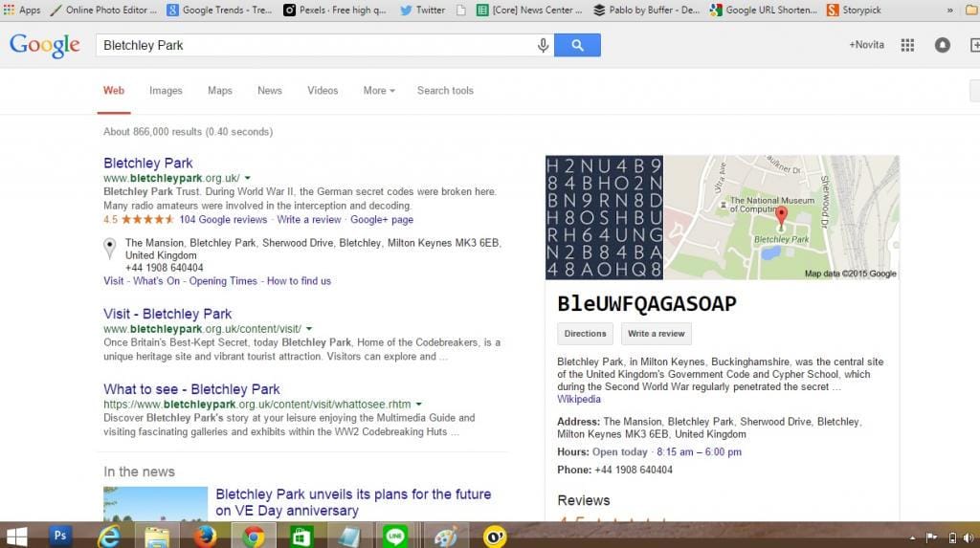The width and height of the screenshot is (980, 548).
Task: Open the Online Photo Editor bookmark
Action: pyautogui.click(x=103, y=10)
